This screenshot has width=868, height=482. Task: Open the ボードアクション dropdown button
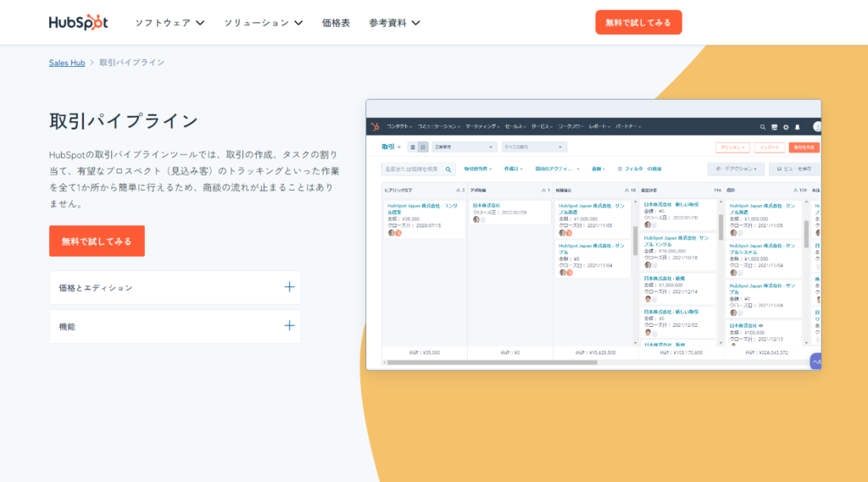[x=736, y=169]
